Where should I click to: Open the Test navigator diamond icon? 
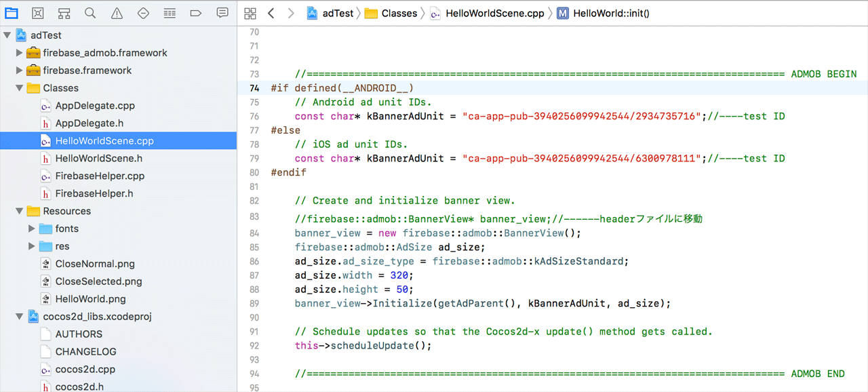coord(143,13)
